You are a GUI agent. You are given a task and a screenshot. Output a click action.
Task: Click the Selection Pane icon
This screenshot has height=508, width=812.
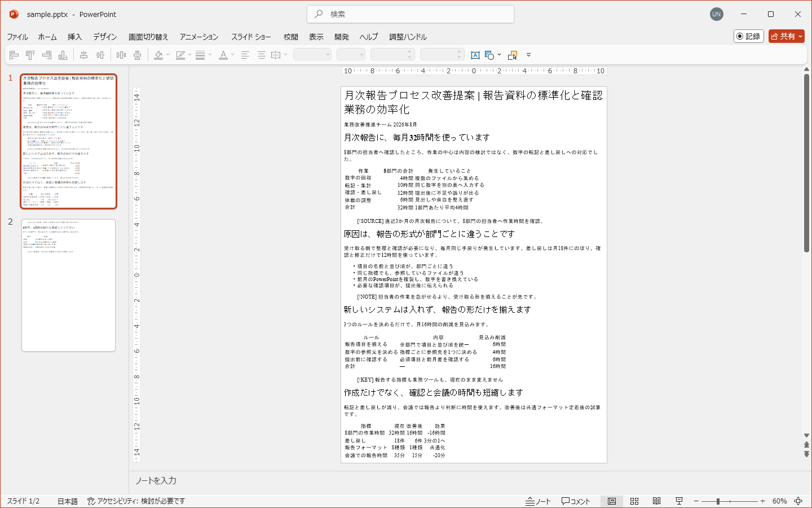click(x=513, y=55)
